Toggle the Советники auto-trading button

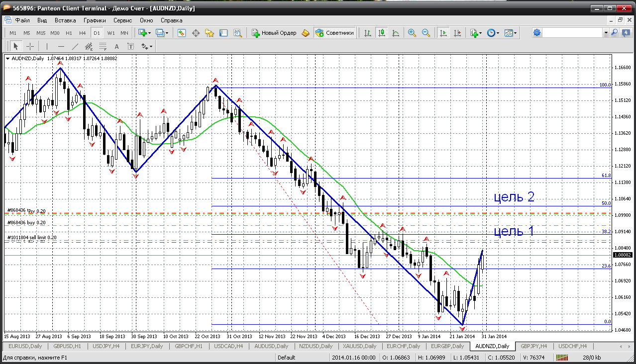coord(335,33)
